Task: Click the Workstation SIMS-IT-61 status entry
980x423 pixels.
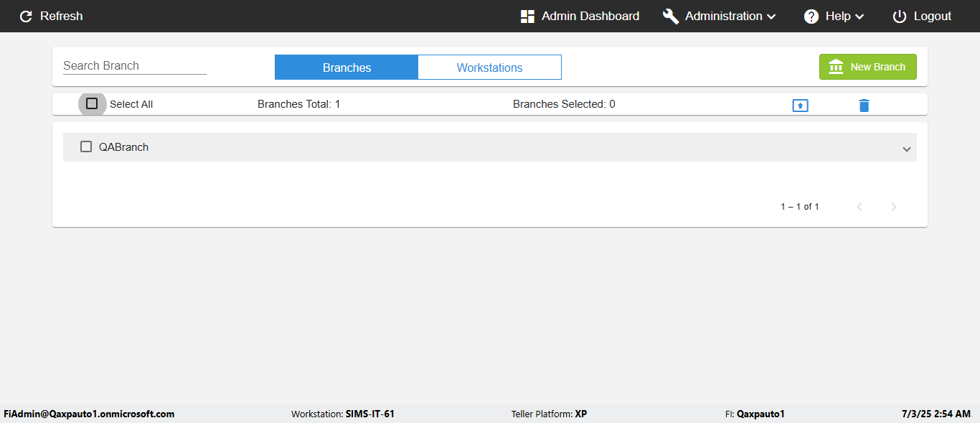Action: (343, 414)
